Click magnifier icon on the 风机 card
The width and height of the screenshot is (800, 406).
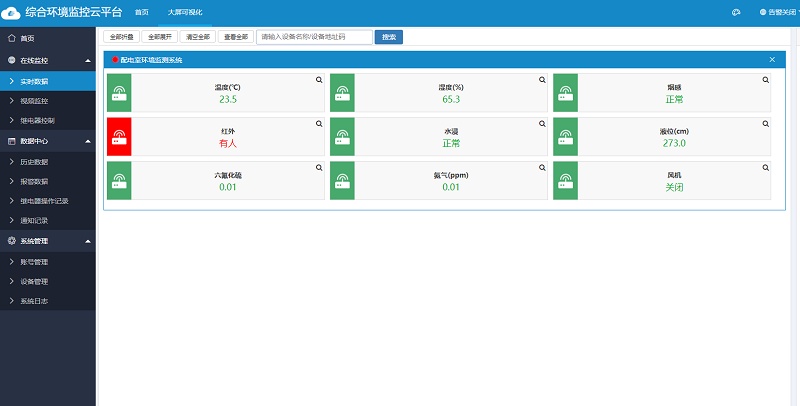click(x=766, y=167)
